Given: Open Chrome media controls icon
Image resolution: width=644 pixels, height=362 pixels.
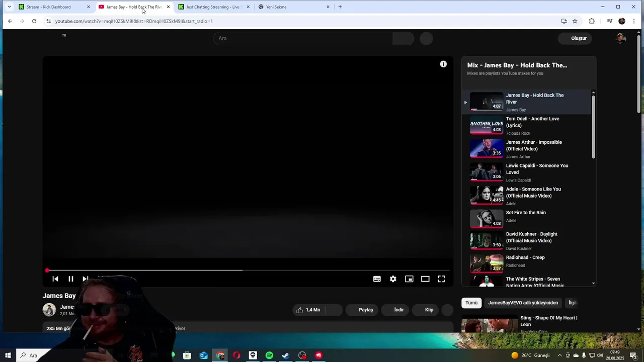Looking at the screenshot, I should (x=610, y=21).
